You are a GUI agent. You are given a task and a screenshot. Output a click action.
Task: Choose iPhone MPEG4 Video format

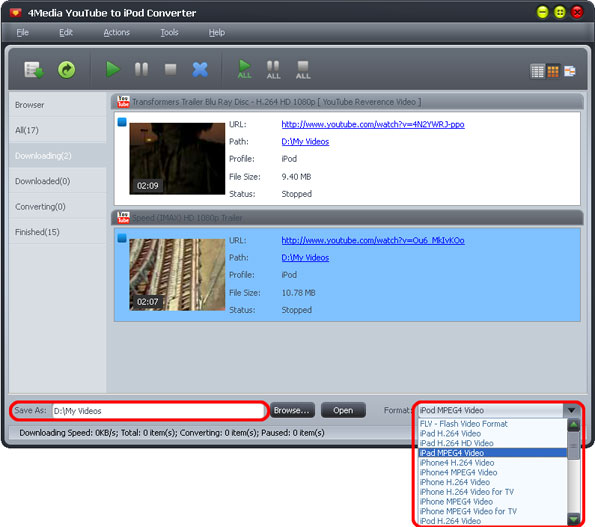tap(493, 501)
